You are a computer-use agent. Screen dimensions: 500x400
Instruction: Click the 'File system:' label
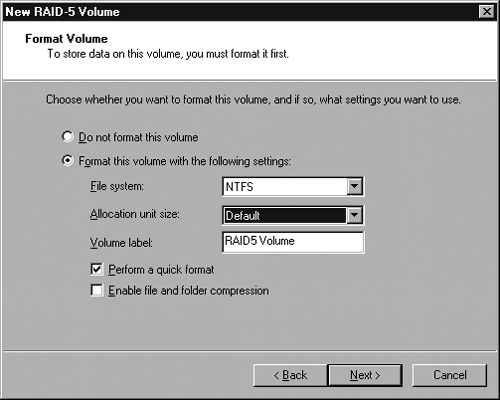(117, 186)
